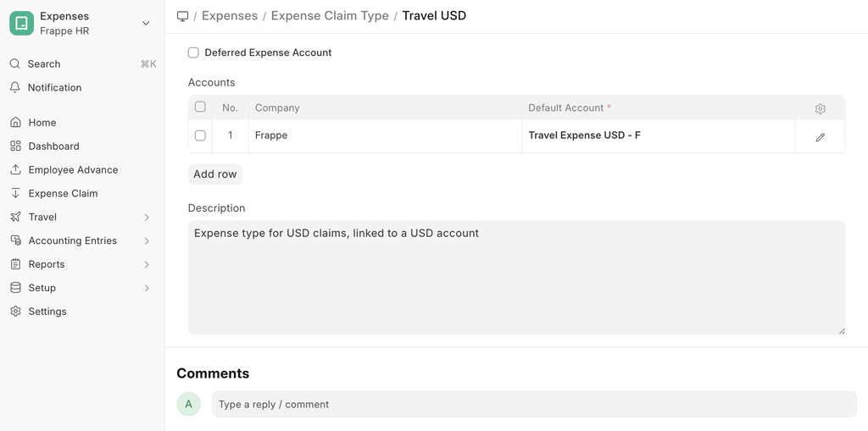Click the Employee Advance upload icon
The height and width of the screenshot is (431, 868).
15,170
